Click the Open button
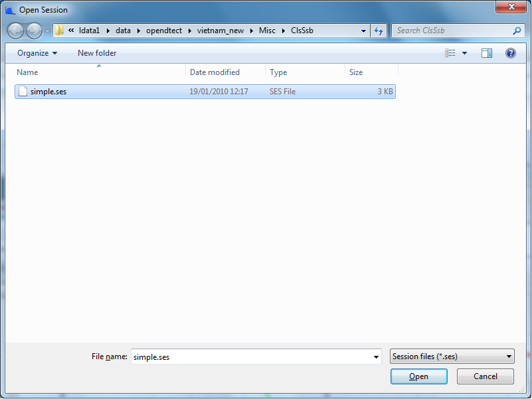The width and height of the screenshot is (532, 399). tap(418, 376)
